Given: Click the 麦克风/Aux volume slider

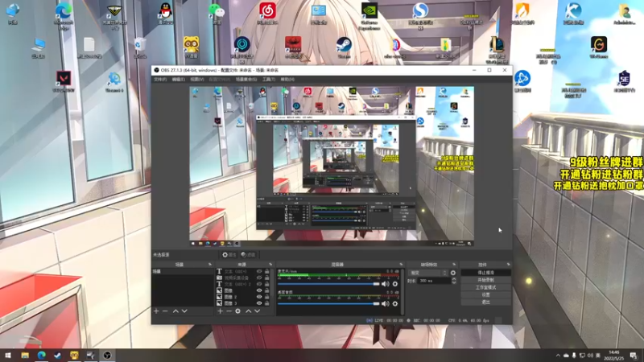Looking at the screenshot, I should point(328,284).
